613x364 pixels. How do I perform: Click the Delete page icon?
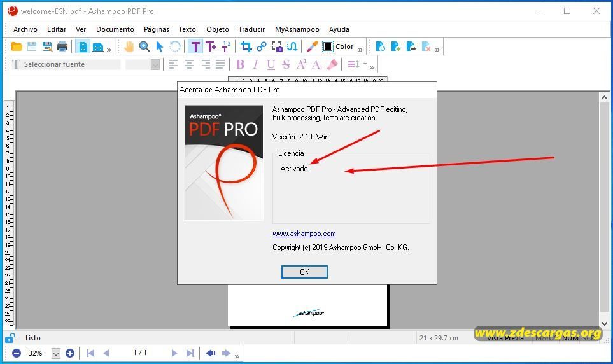pyautogui.click(x=426, y=46)
